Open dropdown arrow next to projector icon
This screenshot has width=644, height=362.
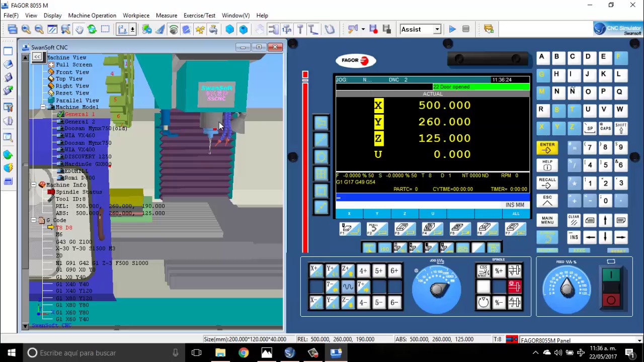(363, 29)
